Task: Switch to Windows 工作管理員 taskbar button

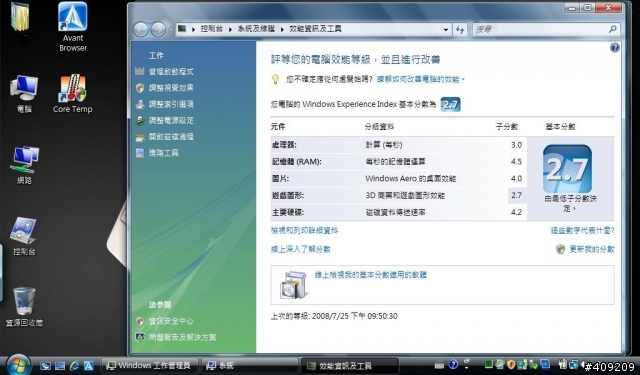Action: (x=150, y=366)
